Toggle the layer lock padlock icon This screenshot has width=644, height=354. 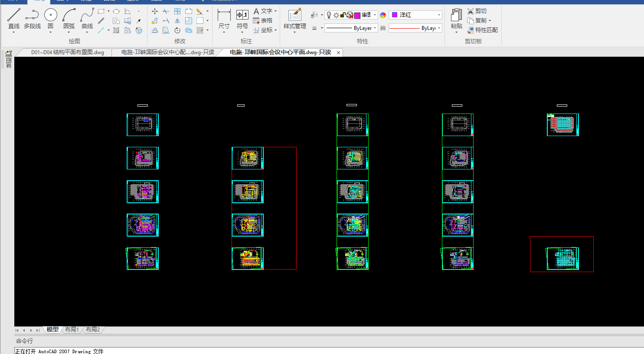(x=343, y=15)
